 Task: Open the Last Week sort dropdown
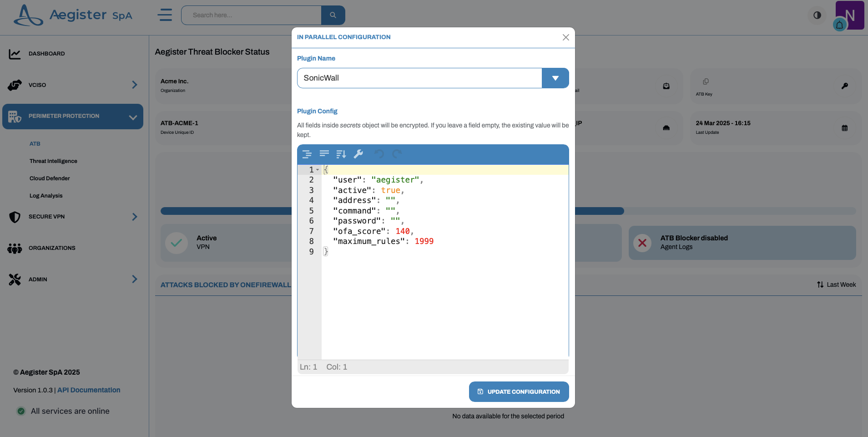(836, 285)
